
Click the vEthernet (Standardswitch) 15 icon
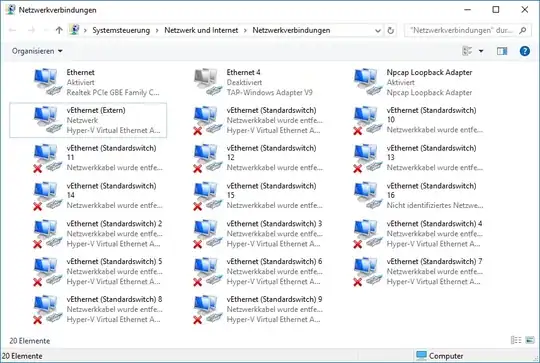208,196
